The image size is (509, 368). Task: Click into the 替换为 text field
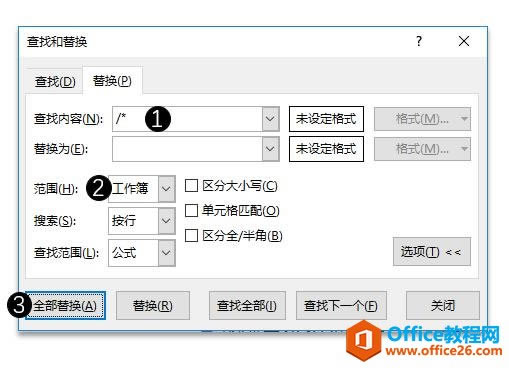187,149
